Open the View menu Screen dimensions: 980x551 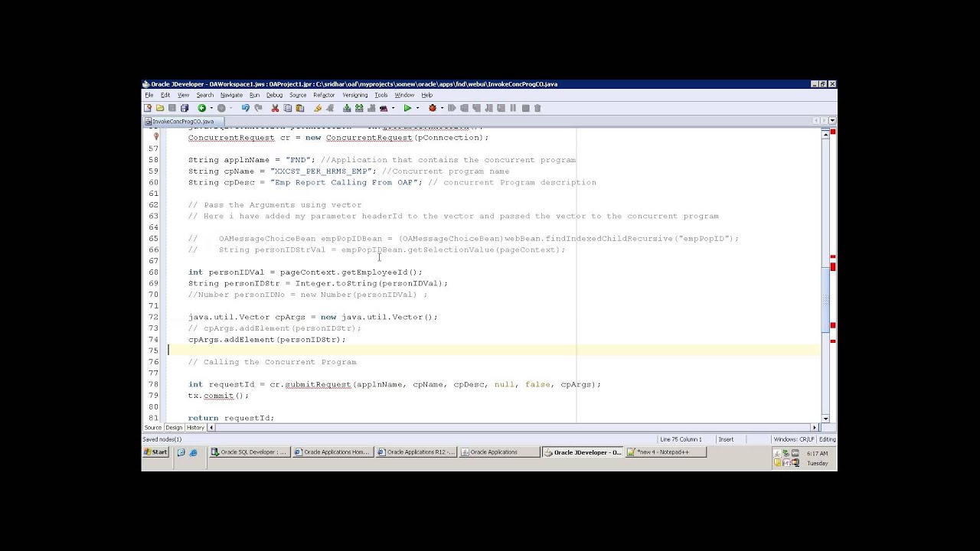(x=184, y=95)
